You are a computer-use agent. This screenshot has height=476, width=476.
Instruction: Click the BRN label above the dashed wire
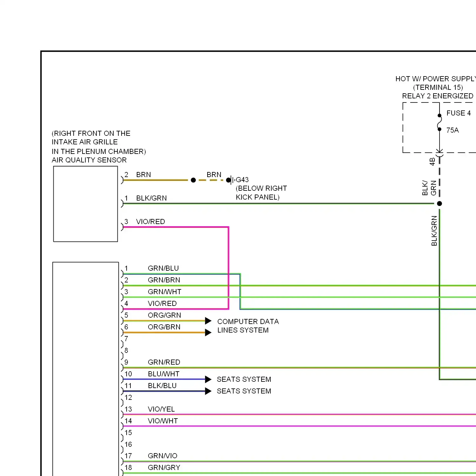coord(214,175)
